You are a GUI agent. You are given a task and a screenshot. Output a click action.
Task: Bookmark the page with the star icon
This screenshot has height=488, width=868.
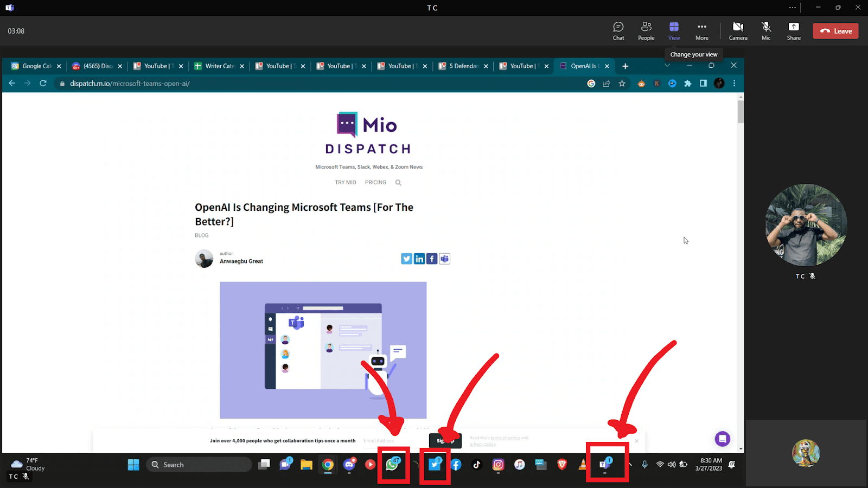[622, 83]
